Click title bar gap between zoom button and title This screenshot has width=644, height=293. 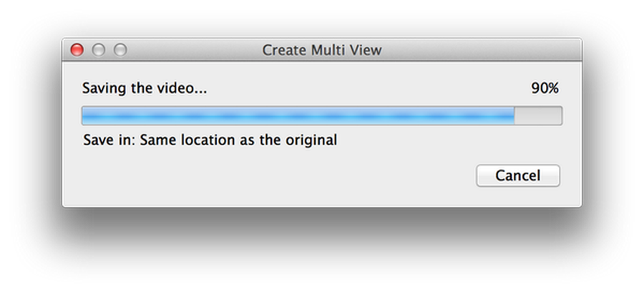point(193,50)
